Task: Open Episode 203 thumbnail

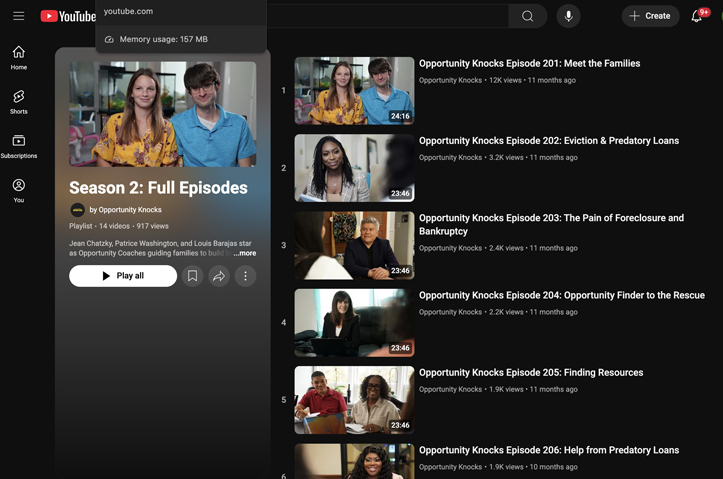Action: click(x=354, y=245)
